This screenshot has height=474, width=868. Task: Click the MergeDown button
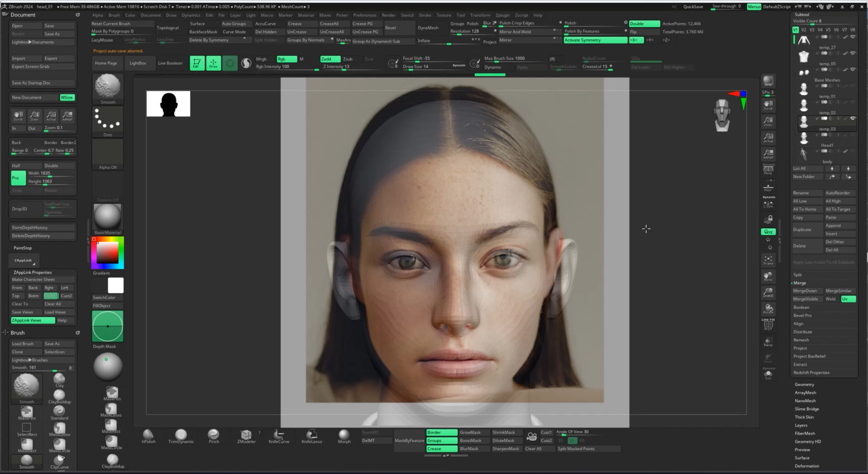point(805,290)
